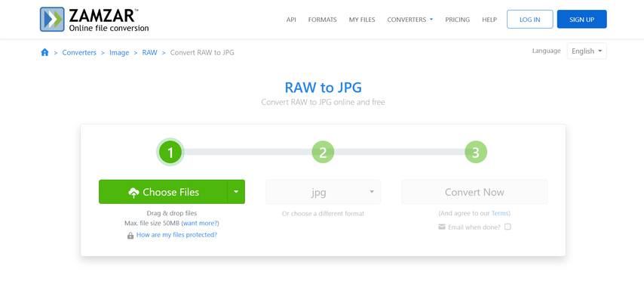Go to the Image breadcrumb
This screenshot has width=644, height=281.
(119, 52)
